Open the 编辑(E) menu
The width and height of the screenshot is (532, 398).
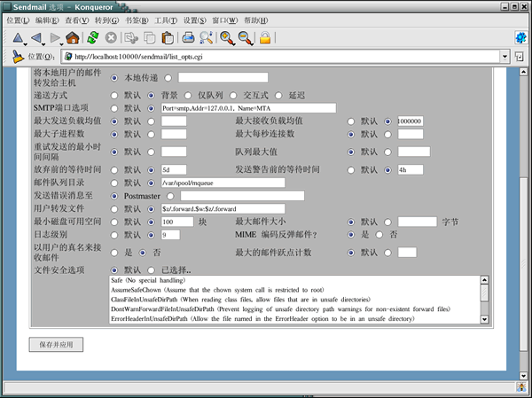(47, 20)
